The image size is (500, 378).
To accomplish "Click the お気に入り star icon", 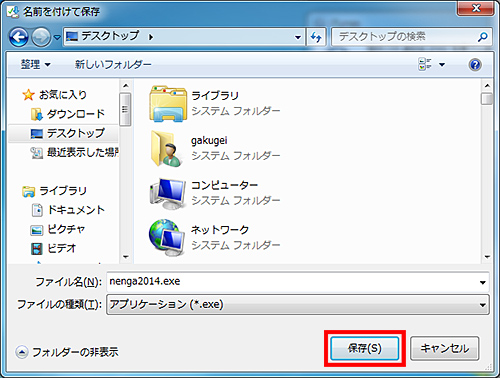I will point(28,95).
